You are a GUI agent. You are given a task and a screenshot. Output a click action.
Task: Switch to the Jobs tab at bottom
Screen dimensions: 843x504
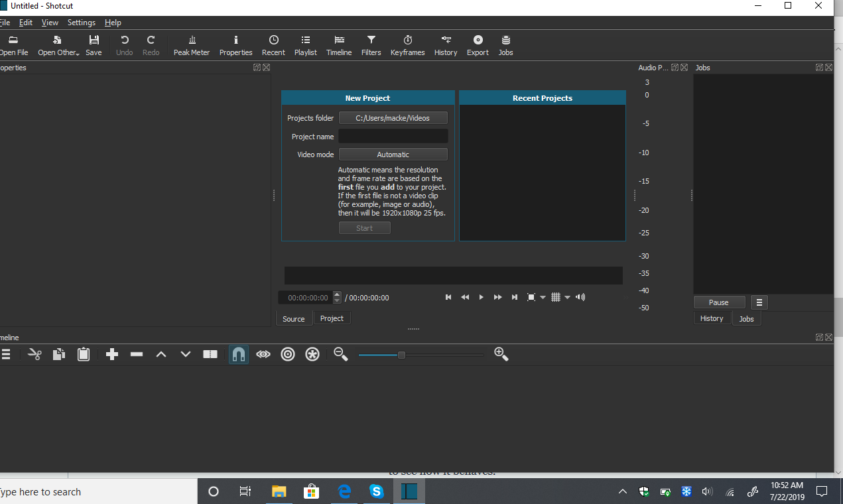tap(747, 319)
